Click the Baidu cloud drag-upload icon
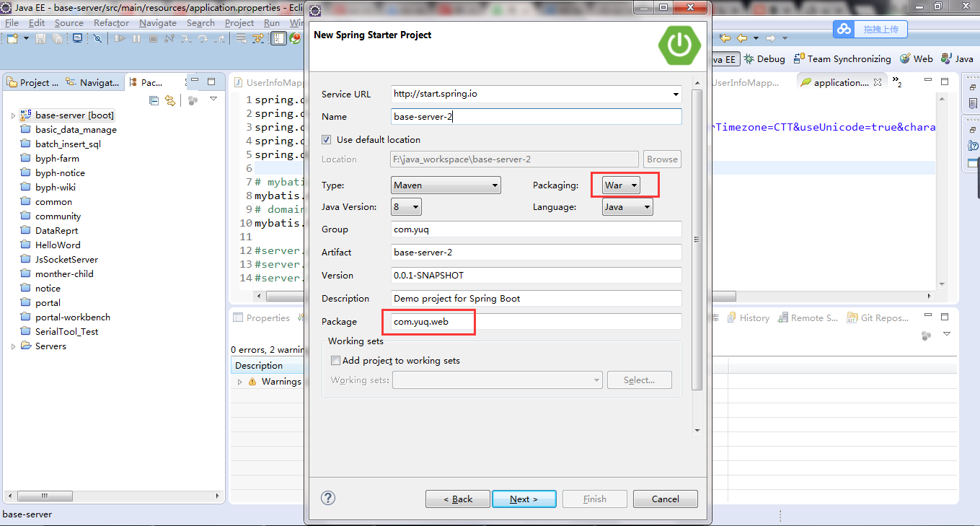The image size is (980, 526). [x=843, y=29]
